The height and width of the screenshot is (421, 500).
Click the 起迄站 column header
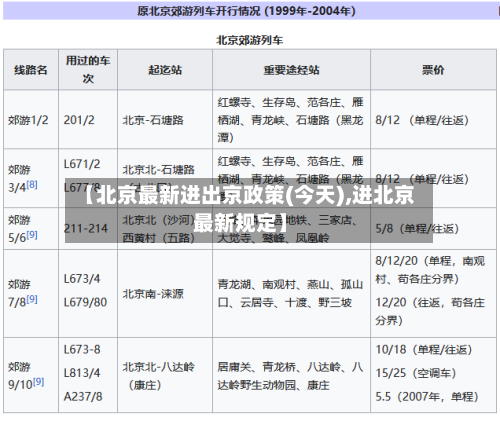(165, 70)
